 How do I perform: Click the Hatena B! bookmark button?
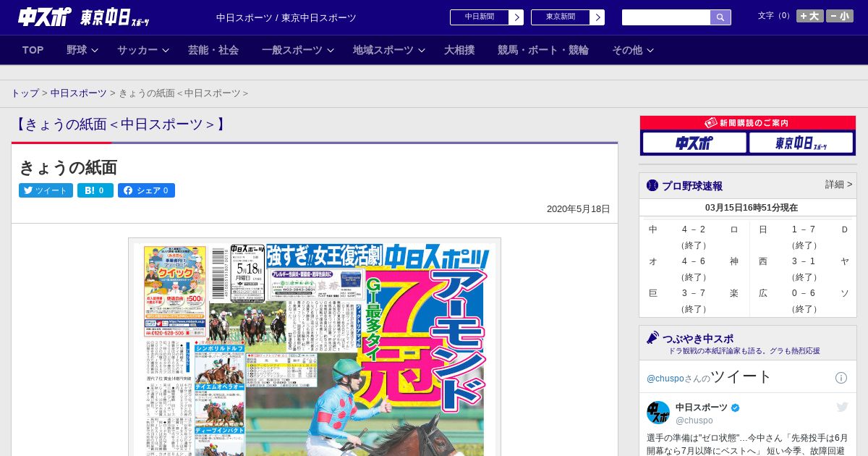(95, 190)
